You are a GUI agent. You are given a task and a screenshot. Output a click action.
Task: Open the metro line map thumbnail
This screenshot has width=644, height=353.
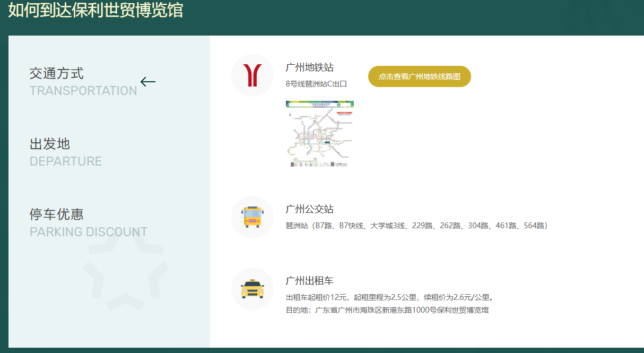click(x=319, y=134)
